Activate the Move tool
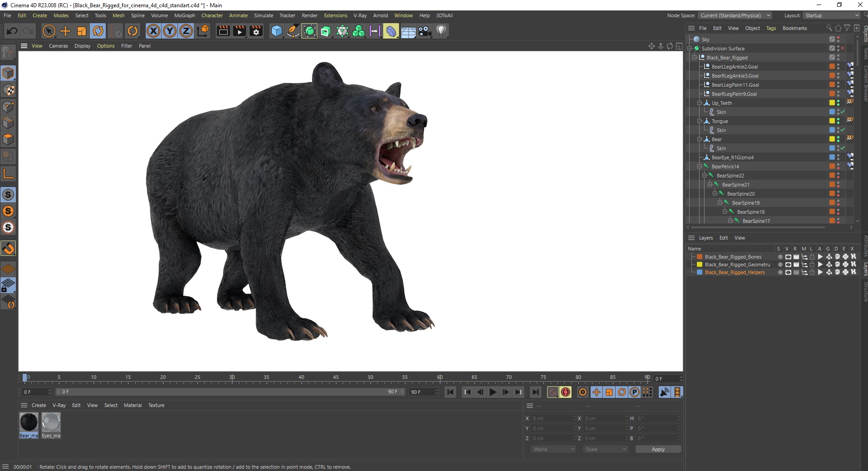The image size is (868, 471). 65,31
